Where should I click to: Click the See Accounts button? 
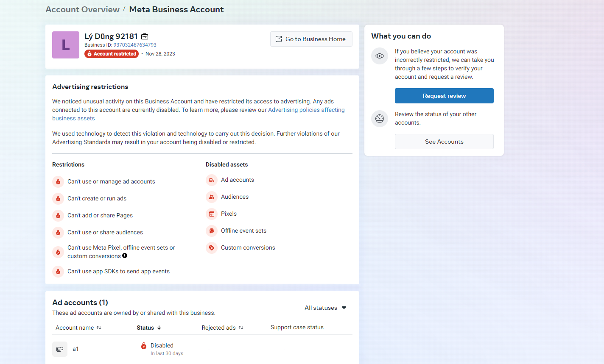pyautogui.click(x=444, y=142)
